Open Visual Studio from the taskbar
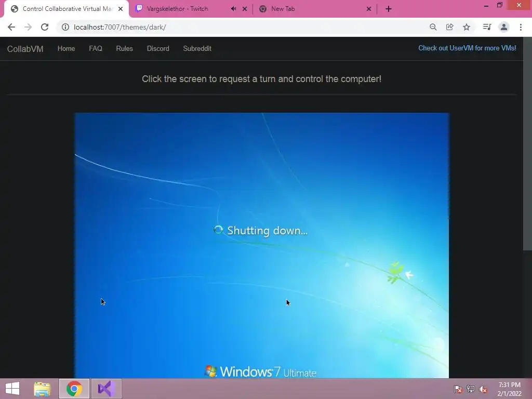The image size is (532, 399). (x=106, y=389)
